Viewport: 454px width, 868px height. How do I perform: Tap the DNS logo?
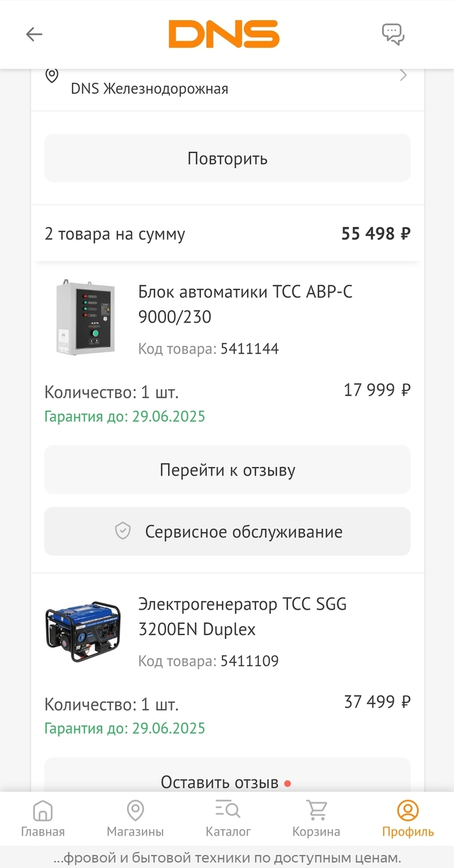[224, 34]
